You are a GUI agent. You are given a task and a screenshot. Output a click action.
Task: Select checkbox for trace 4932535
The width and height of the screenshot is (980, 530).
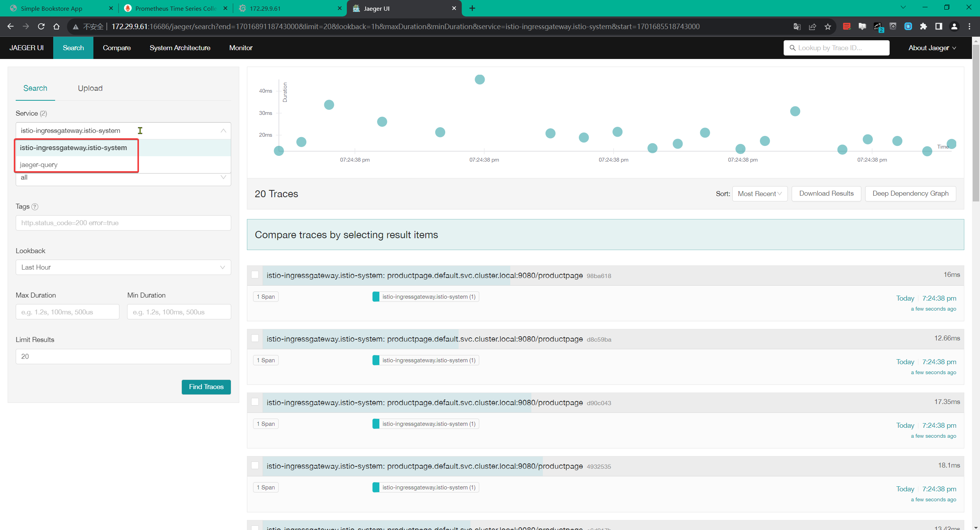pyautogui.click(x=255, y=465)
